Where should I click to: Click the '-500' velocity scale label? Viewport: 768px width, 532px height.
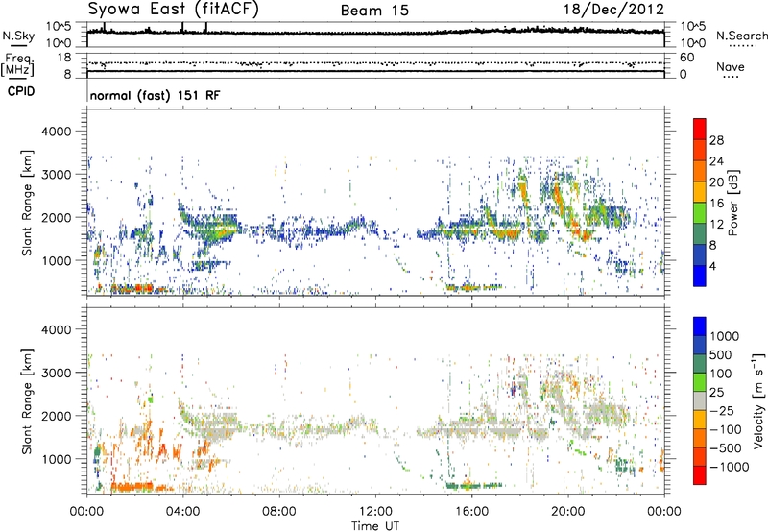pos(726,448)
